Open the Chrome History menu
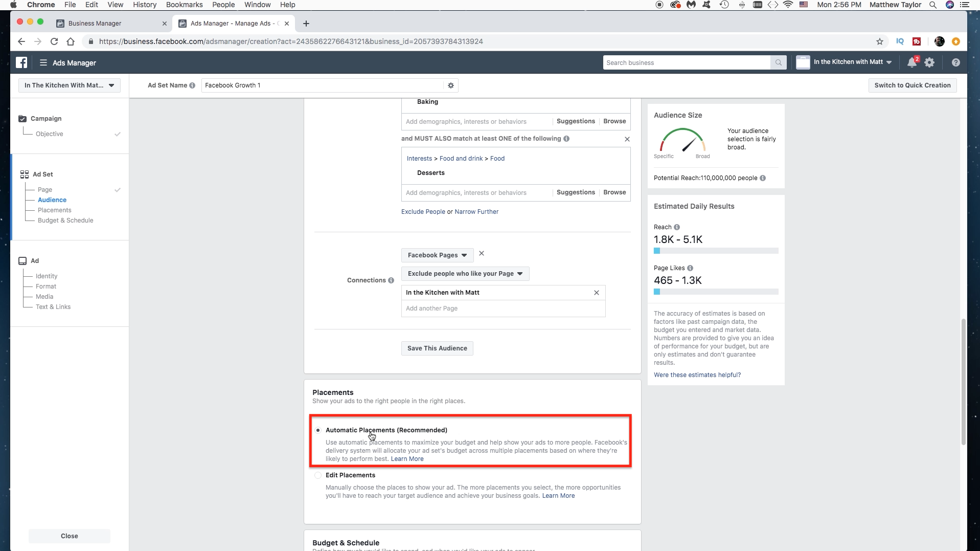The image size is (980, 551). 145,5
